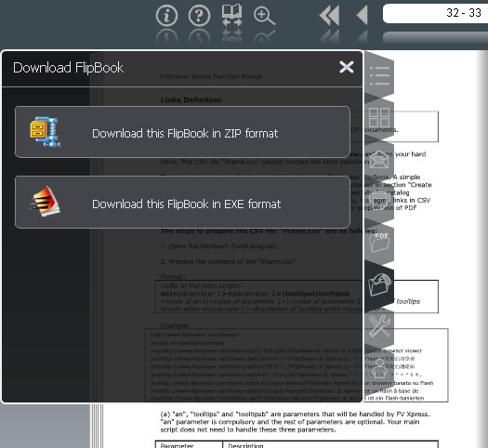This screenshot has width=488, height=448.
Task: Click the ZIP archive icon
Action: coord(46,132)
